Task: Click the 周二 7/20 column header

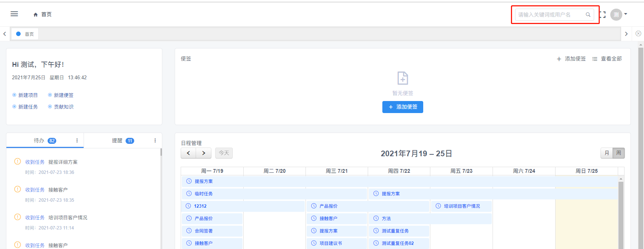Action: (x=274, y=171)
